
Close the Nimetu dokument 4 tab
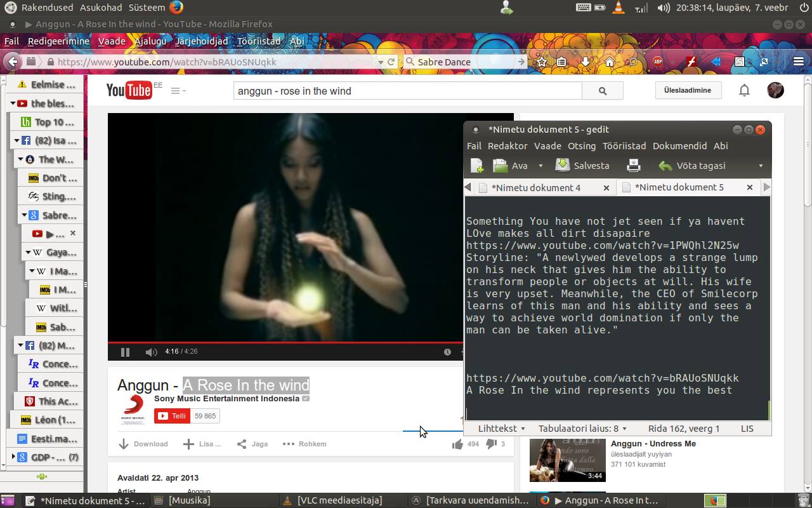(606, 188)
